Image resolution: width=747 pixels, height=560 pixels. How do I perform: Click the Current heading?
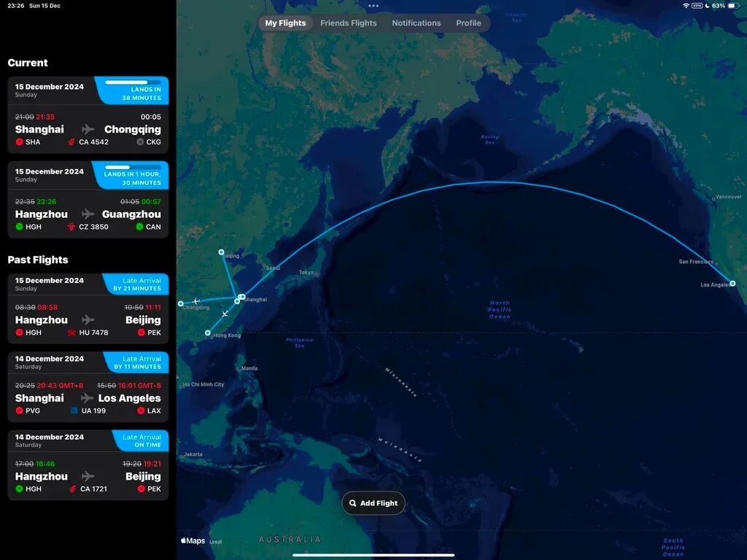28,63
